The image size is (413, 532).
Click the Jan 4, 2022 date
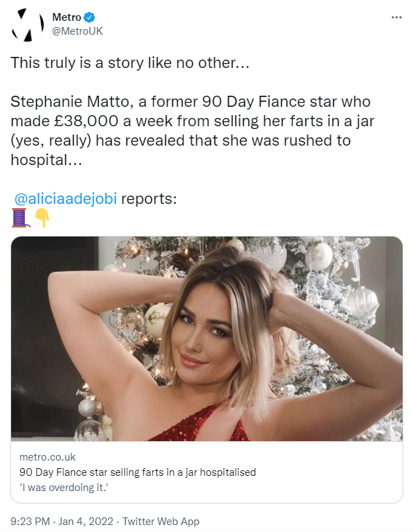click(86, 521)
